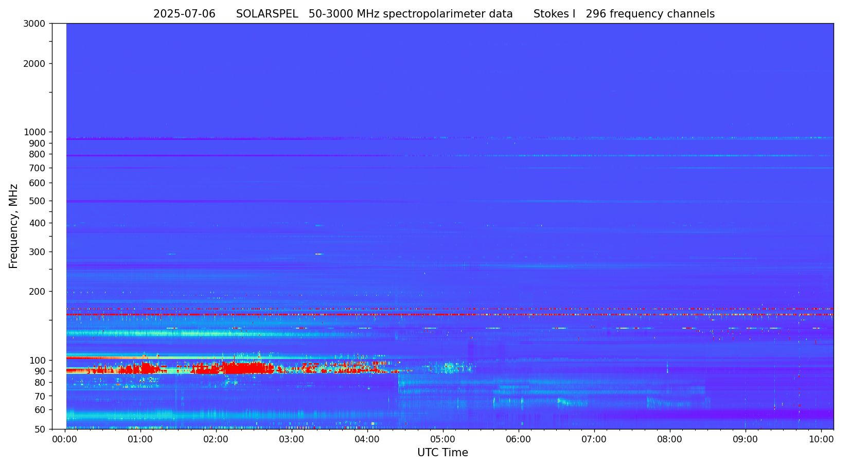Click the 50 frequency tick label
Image resolution: width=868 pixels, height=466 pixels.
coord(39,429)
